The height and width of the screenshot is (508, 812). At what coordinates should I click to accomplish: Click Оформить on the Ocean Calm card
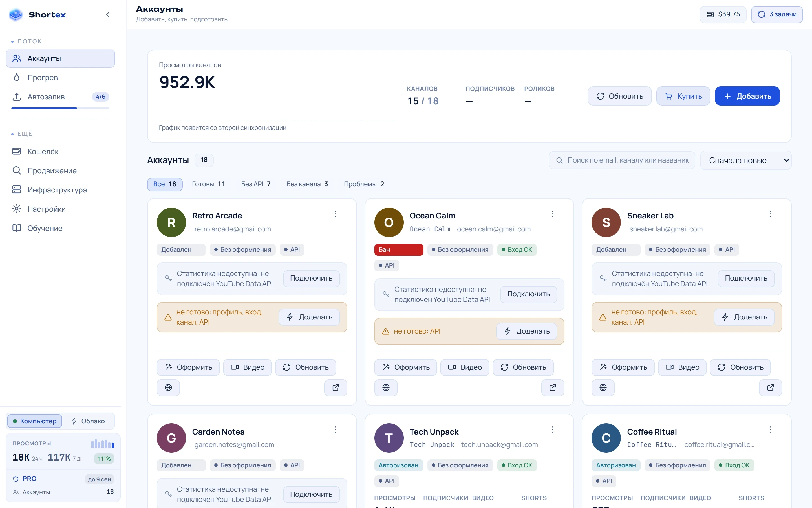[405, 367]
